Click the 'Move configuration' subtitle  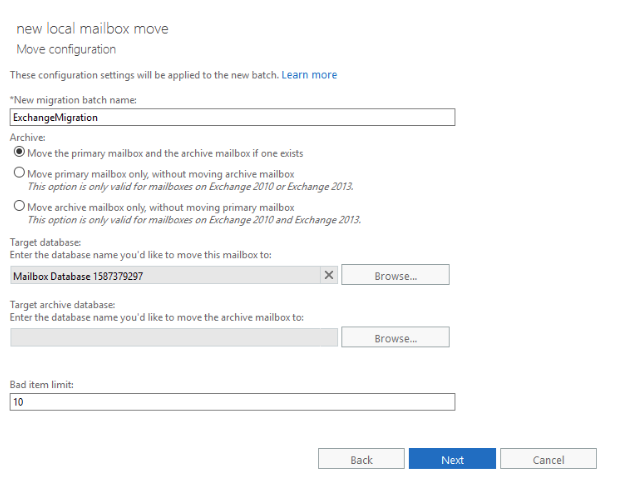click(x=66, y=50)
